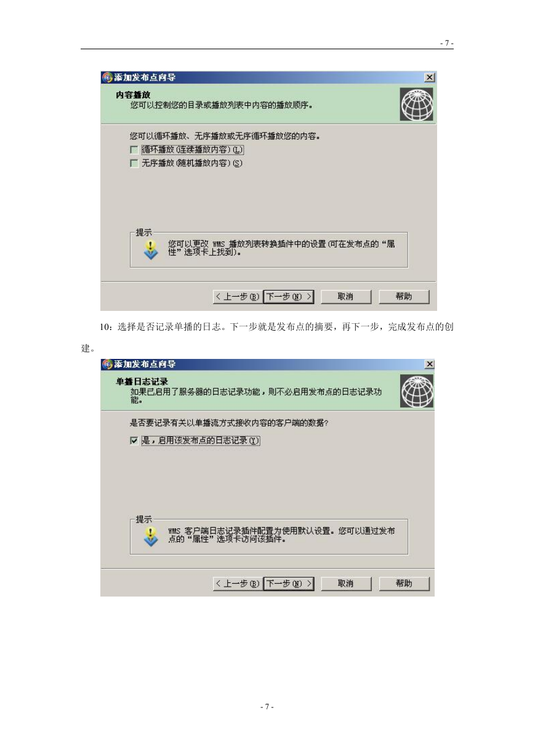Close the upper 添加发布点向导 dialog
535x756 pixels.
point(429,78)
